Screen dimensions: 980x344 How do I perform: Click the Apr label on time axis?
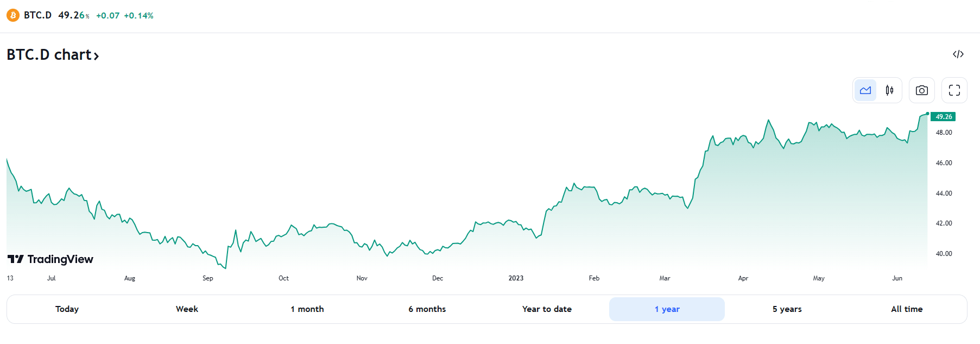tap(743, 278)
